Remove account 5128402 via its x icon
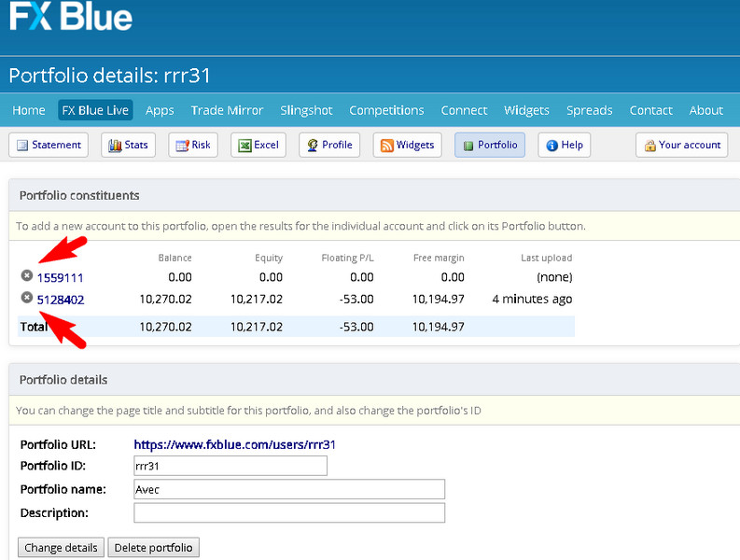 click(27, 298)
